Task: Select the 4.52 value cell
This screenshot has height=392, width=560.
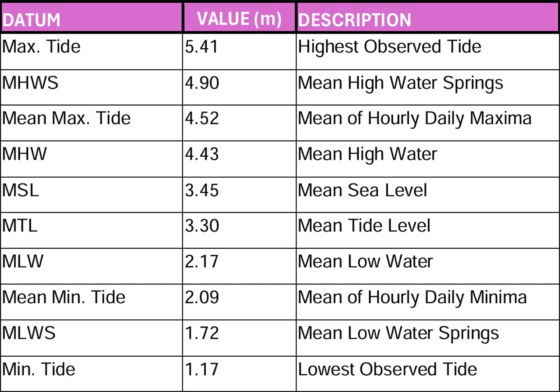Action: (202, 118)
